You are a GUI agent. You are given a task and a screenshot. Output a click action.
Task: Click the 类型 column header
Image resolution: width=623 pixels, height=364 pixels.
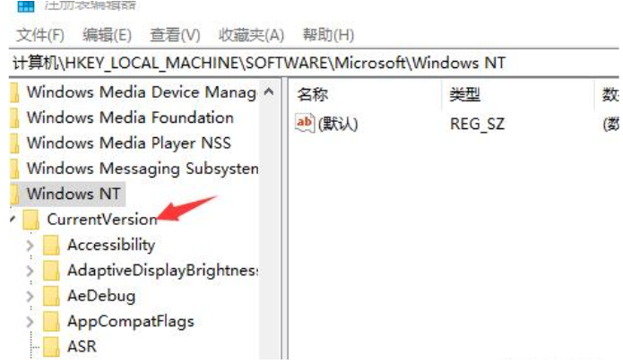point(467,93)
